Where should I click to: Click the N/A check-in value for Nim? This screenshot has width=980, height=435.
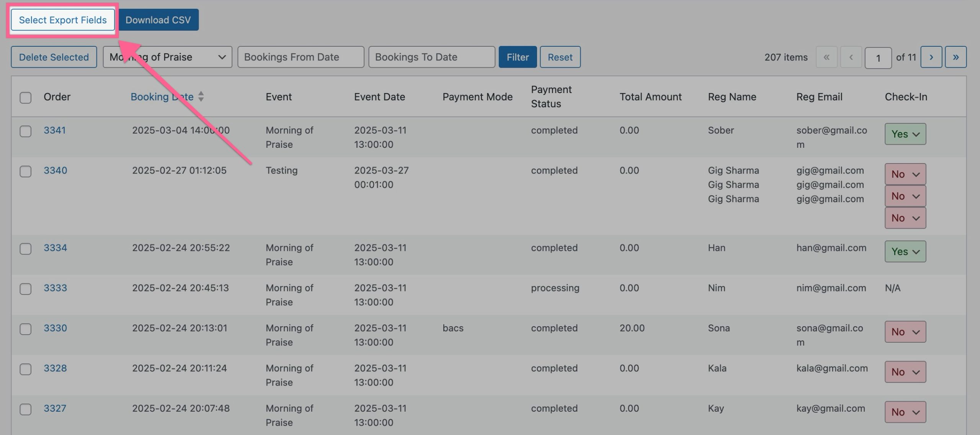click(x=893, y=288)
